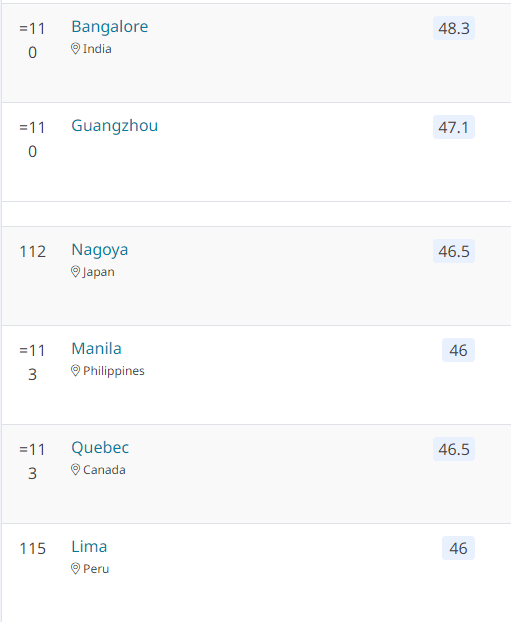The width and height of the screenshot is (513, 625).
Task: Open the Quebec city link
Action: click(100, 448)
